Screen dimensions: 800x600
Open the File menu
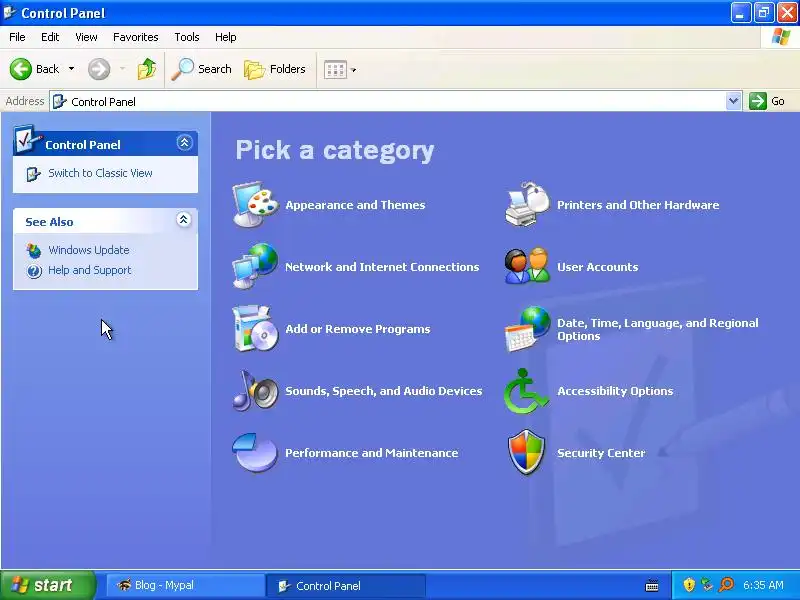click(17, 37)
